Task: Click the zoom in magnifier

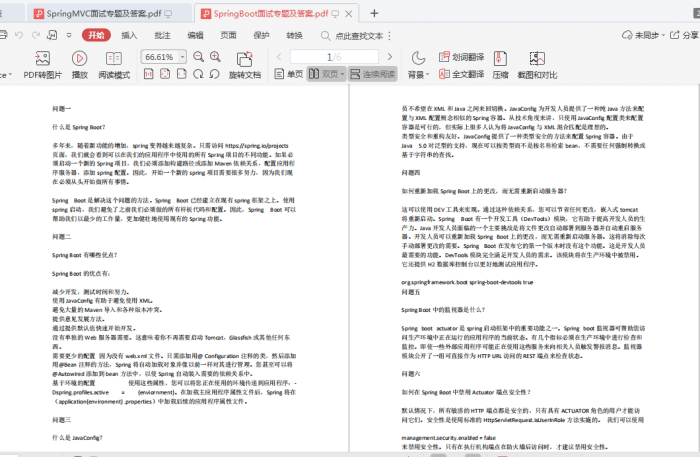Action: [215, 57]
